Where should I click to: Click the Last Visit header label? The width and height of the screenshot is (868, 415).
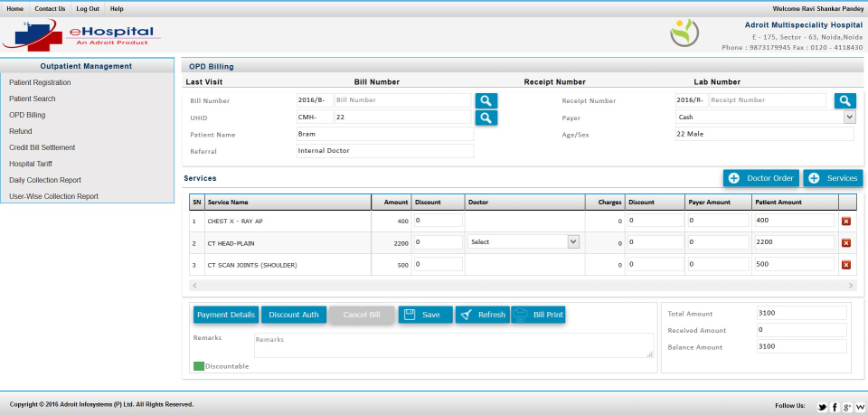204,82
